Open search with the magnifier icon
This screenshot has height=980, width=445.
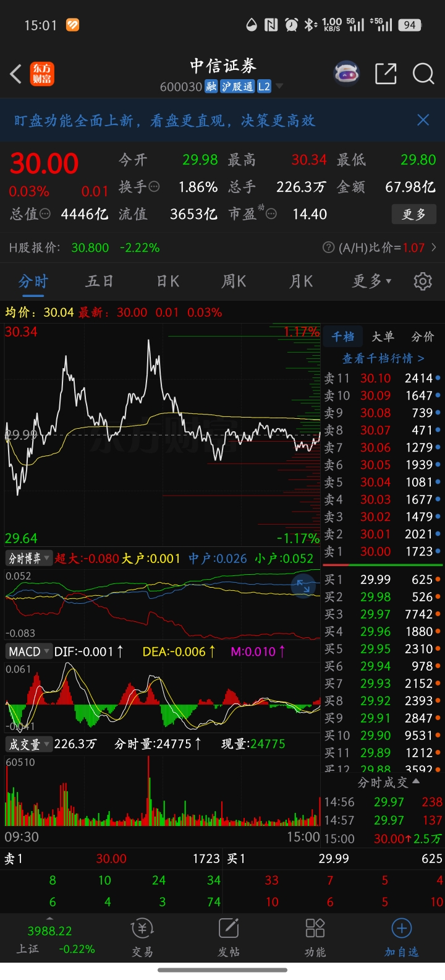click(x=423, y=74)
